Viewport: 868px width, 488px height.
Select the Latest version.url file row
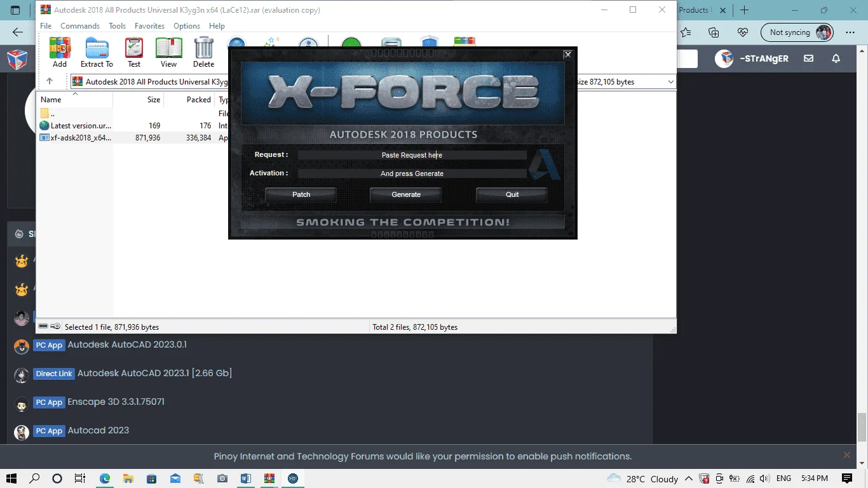coord(133,125)
